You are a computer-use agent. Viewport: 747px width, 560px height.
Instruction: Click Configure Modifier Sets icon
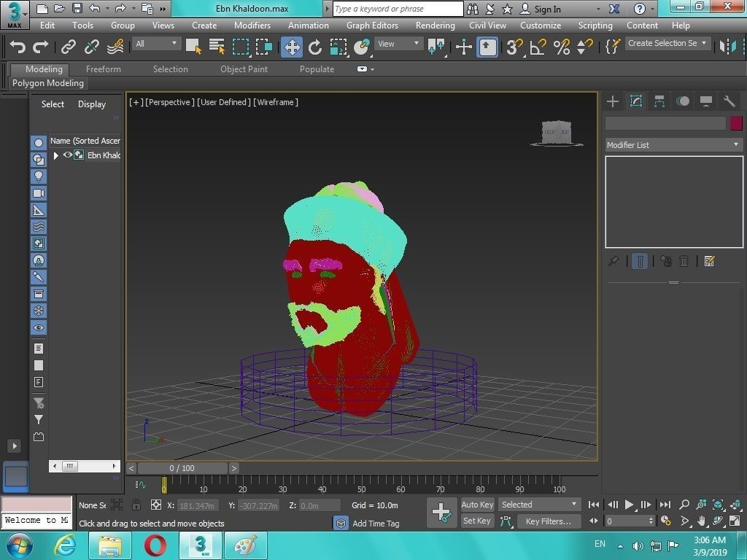point(709,261)
